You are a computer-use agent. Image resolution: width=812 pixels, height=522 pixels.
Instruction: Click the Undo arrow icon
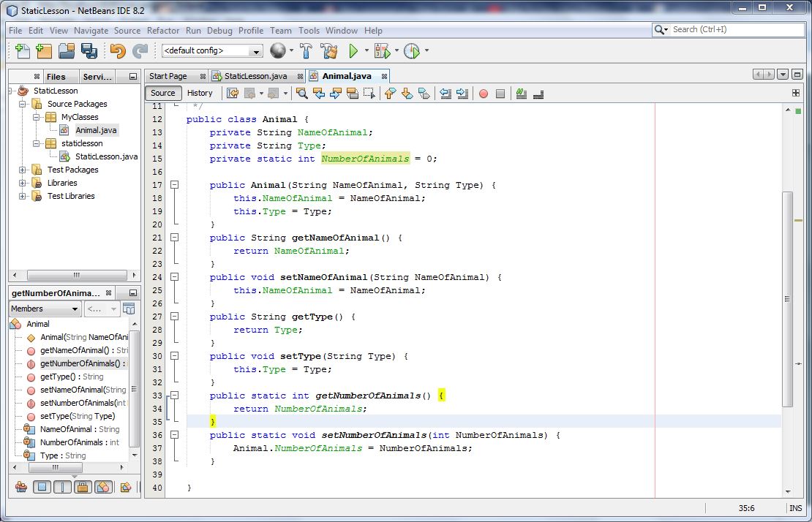click(118, 50)
